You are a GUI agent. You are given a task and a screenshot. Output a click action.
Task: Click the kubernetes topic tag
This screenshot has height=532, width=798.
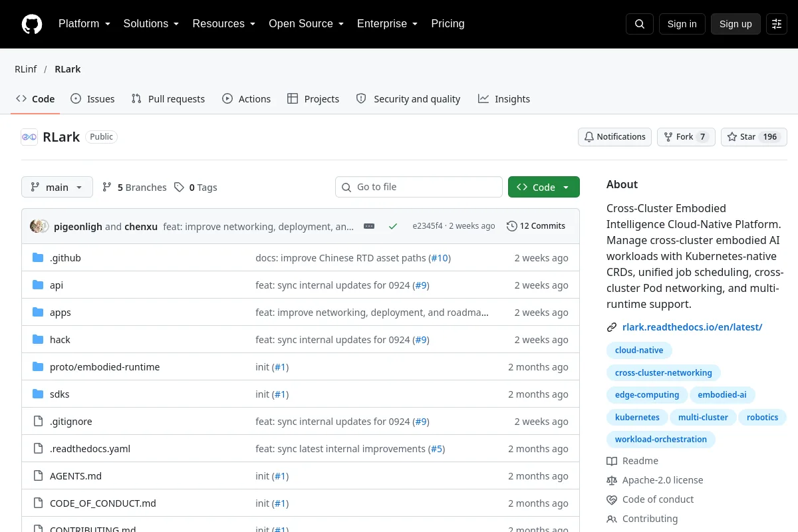[637, 418]
